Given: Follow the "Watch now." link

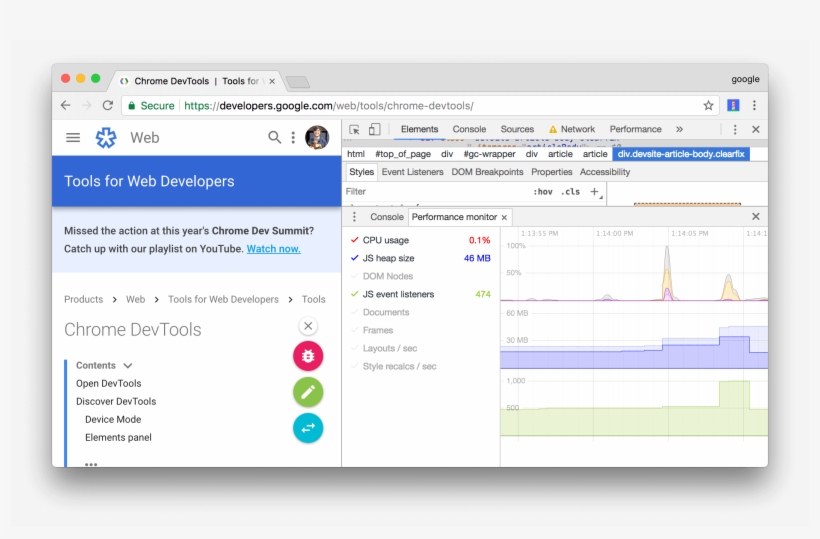Looking at the screenshot, I should 273,249.
